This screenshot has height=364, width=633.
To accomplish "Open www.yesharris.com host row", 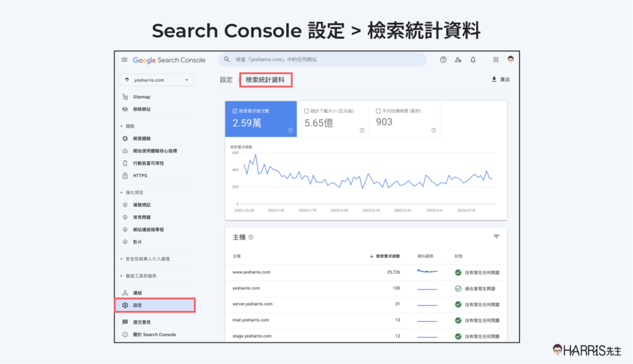I will click(366, 273).
